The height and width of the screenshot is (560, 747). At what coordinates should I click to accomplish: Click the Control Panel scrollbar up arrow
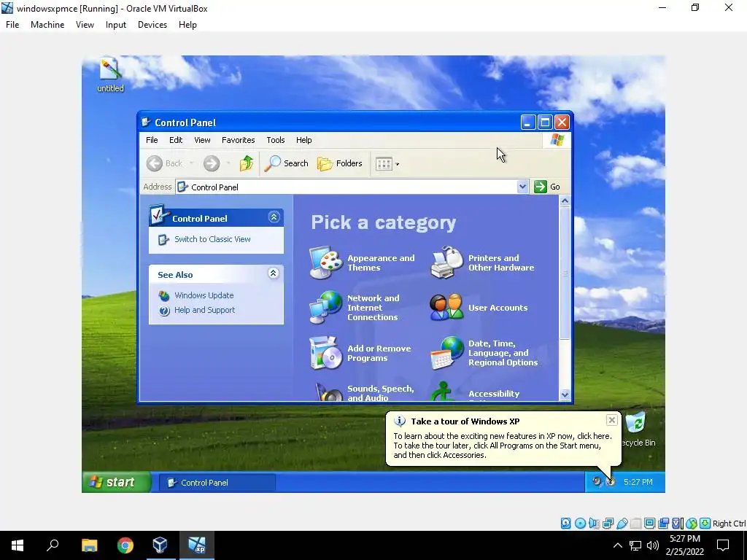[x=565, y=201]
